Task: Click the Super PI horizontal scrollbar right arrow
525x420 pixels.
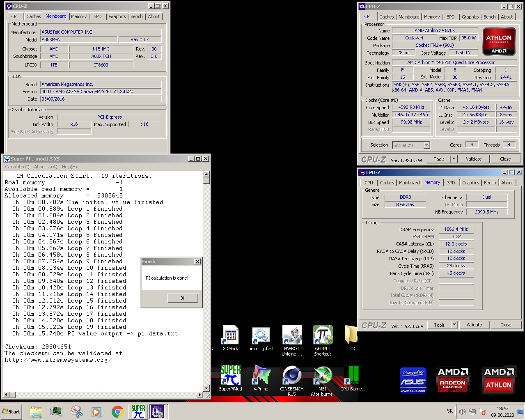Action: (200, 395)
